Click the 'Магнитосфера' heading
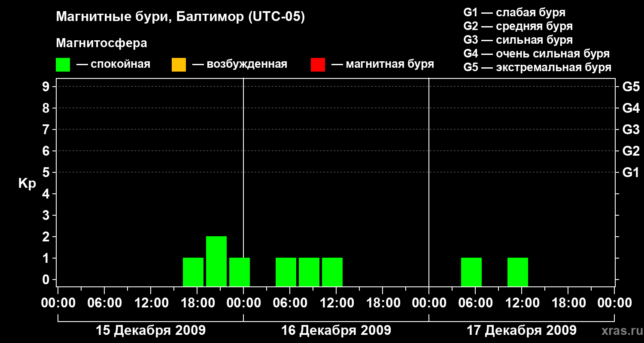644x343 pixels. coord(101,43)
